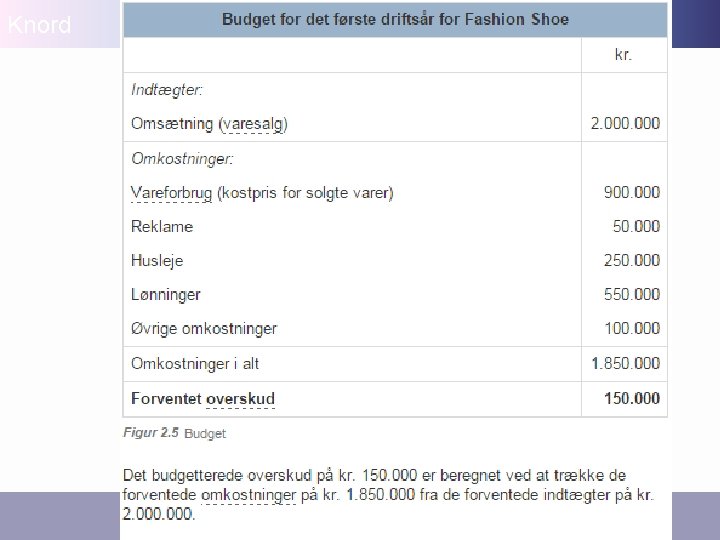Click the table title mentioning Fashion Shoe
The height and width of the screenshot is (540, 720).
click(395, 20)
